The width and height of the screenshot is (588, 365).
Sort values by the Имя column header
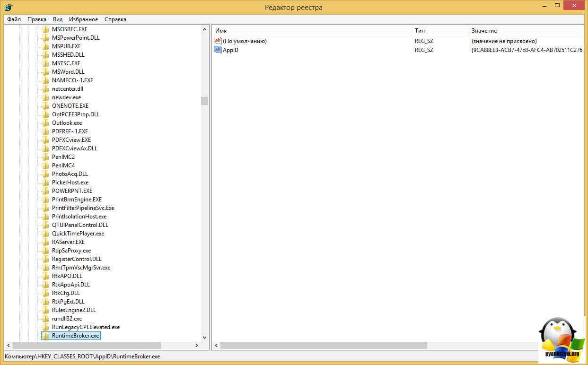pyautogui.click(x=312, y=31)
